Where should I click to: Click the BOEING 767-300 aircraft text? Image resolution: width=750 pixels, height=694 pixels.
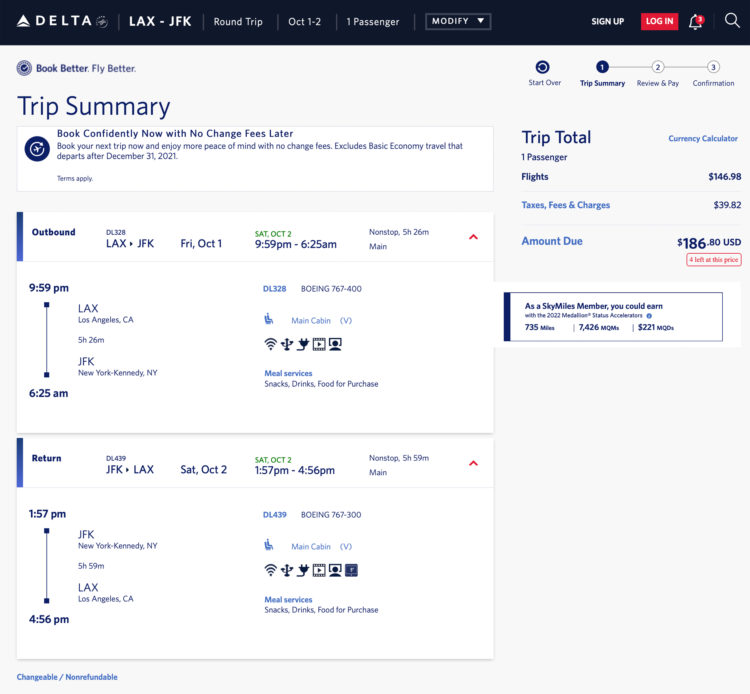pyautogui.click(x=331, y=515)
